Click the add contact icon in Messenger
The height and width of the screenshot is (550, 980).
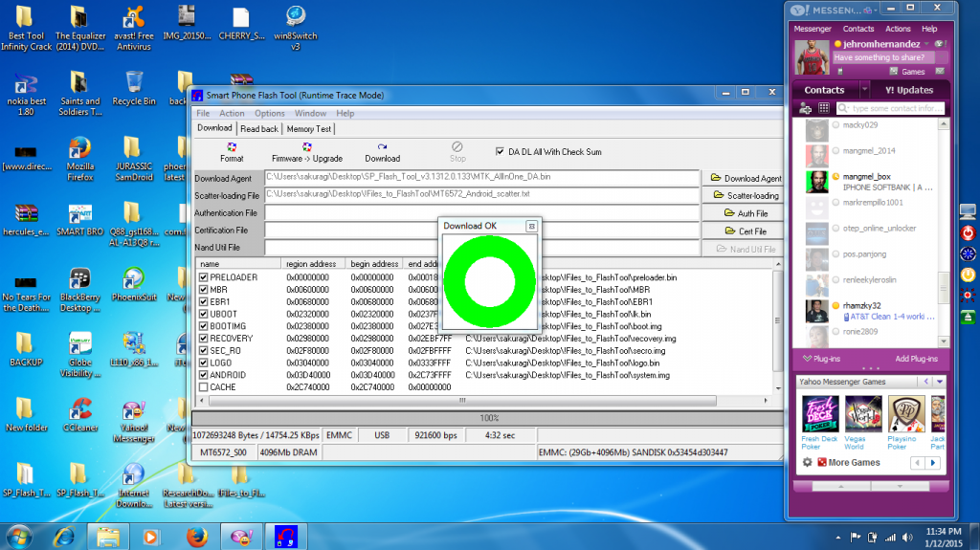click(x=807, y=109)
